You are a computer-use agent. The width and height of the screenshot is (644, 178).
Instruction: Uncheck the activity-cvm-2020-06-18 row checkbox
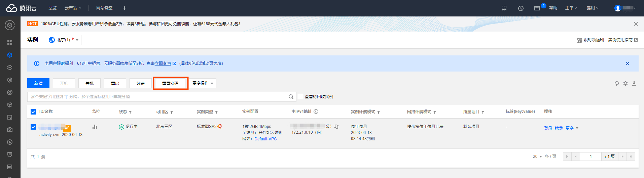click(x=33, y=127)
